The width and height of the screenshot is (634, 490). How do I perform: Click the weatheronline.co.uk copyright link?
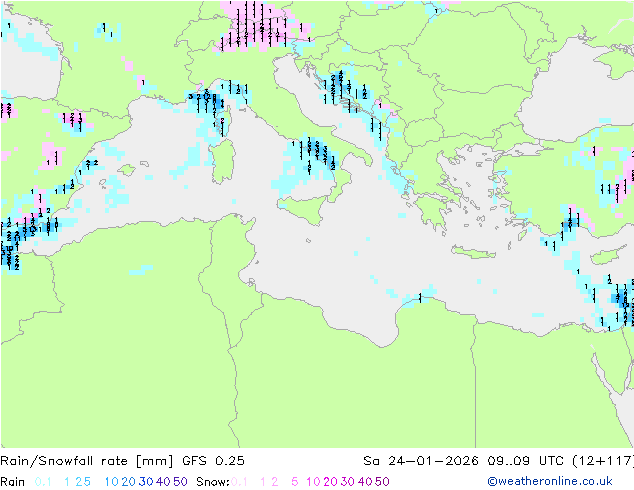(x=550, y=481)
